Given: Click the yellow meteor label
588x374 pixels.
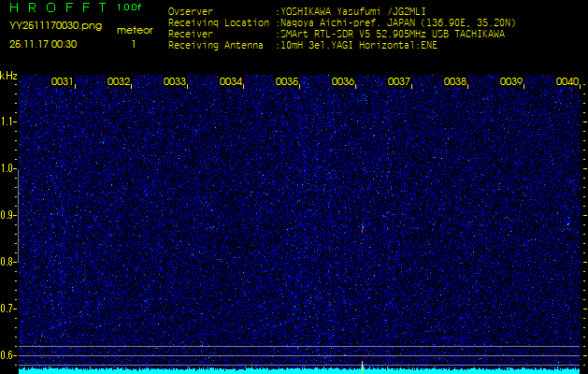Looking at the screenshot, I should point(134,30).
